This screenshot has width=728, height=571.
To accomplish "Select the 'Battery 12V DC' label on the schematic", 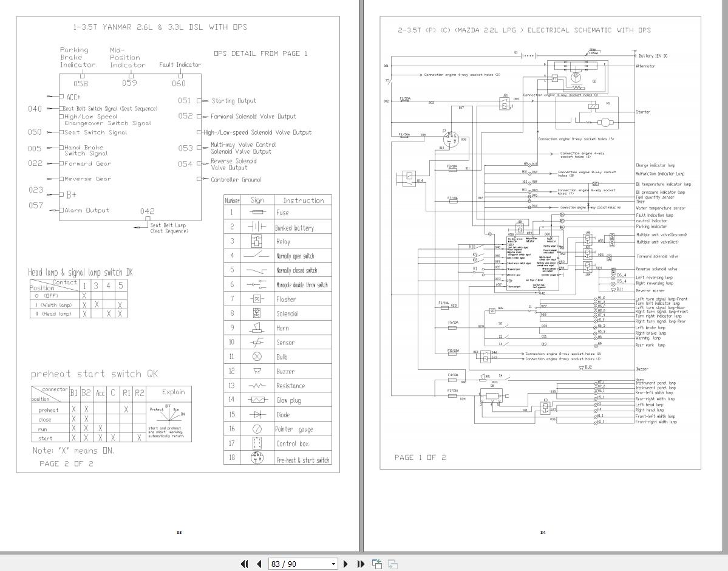I will (653, 56).
